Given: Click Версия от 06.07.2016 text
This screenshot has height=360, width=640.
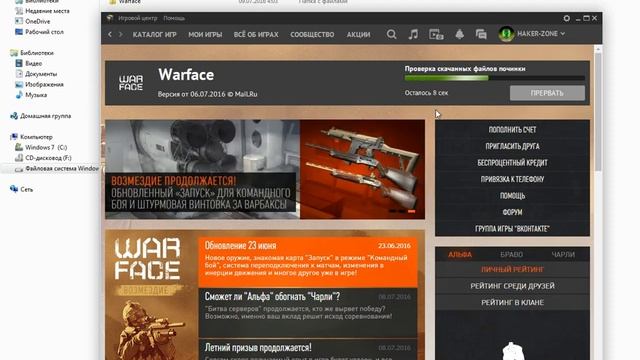Looking at the screenshot, I should click(x=207, y=94).
